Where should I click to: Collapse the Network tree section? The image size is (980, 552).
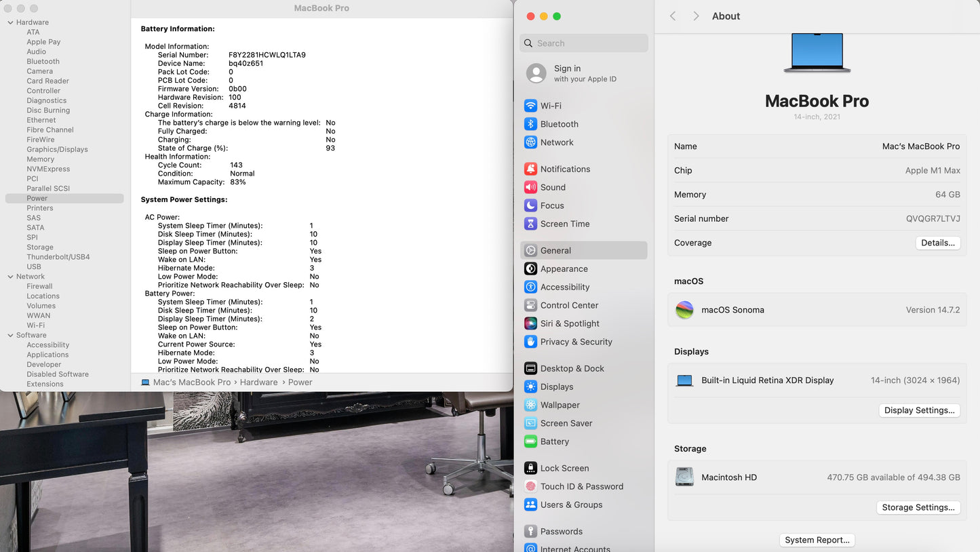click(x=10, y=277)
